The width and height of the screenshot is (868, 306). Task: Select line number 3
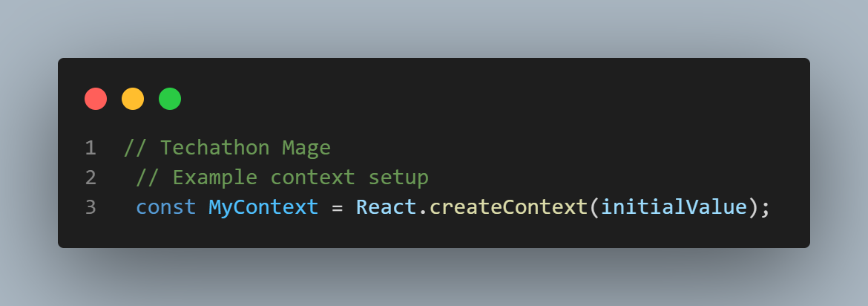tap(91, 207)
